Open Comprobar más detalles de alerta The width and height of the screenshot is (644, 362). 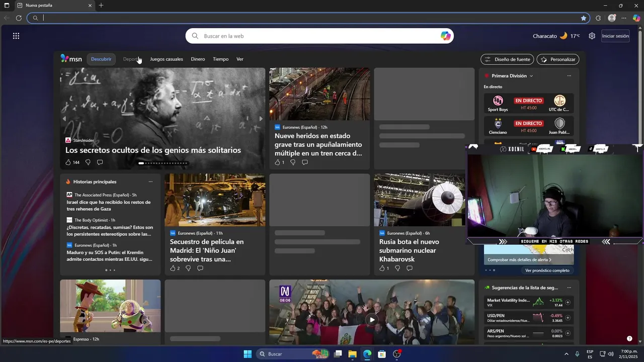click(519, 260)
